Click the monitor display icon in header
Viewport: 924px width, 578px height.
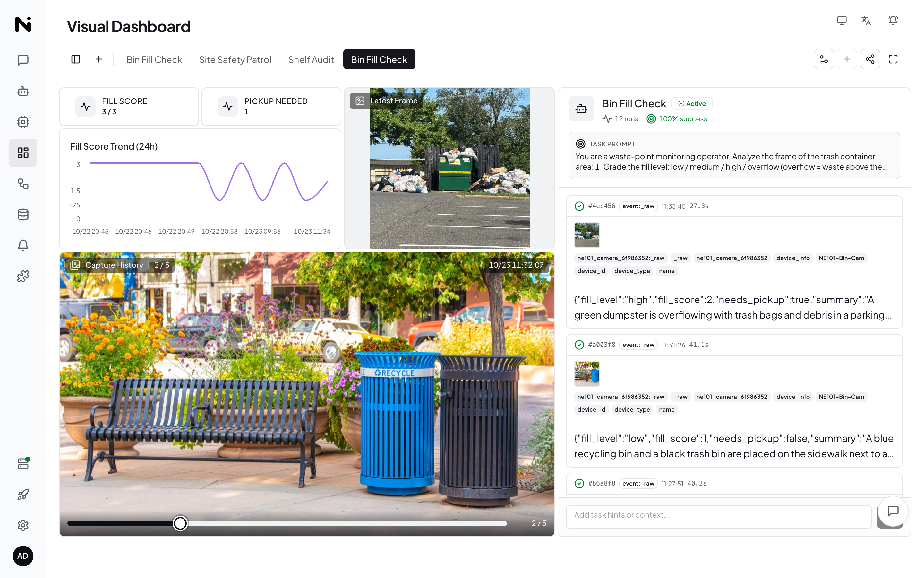pos(842,20)
